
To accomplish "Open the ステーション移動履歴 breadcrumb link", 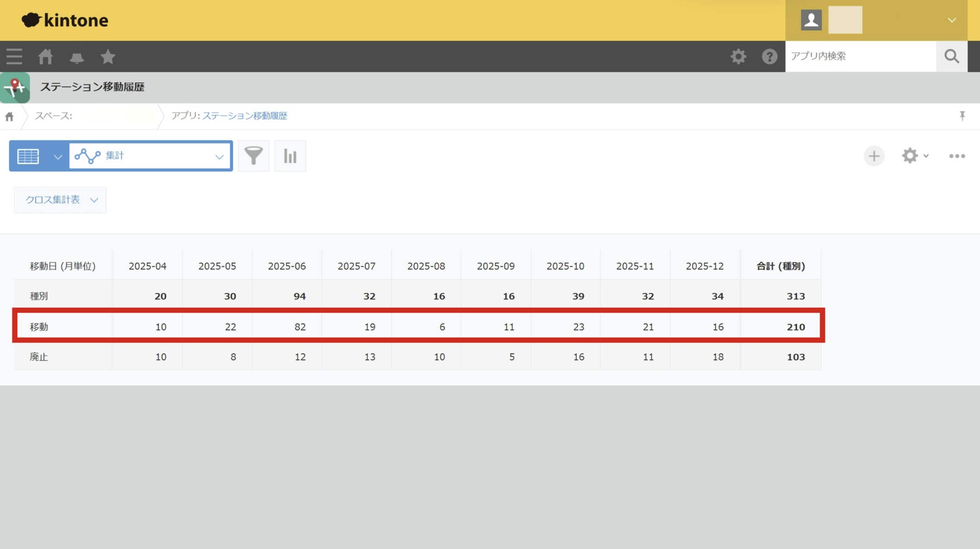I will click(244, 116).
